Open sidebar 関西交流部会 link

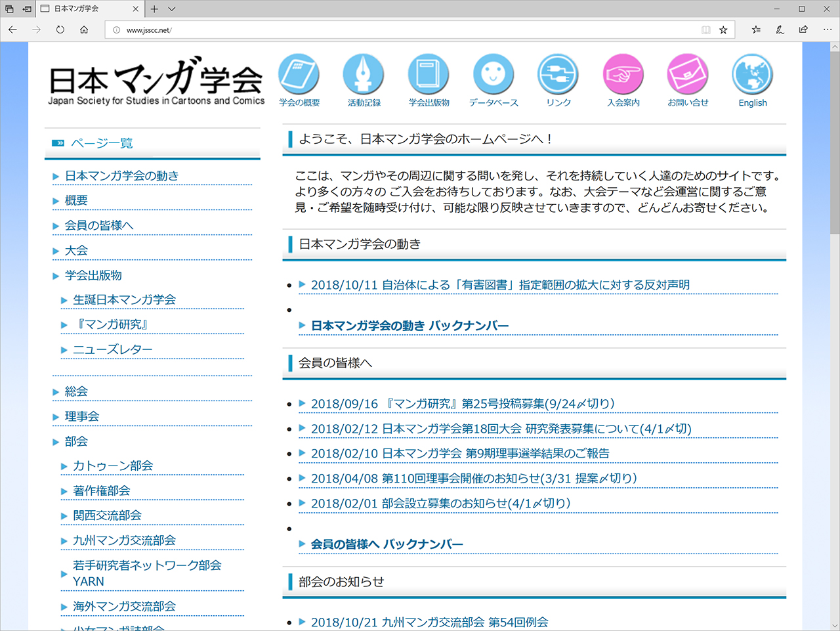[107, 515]
